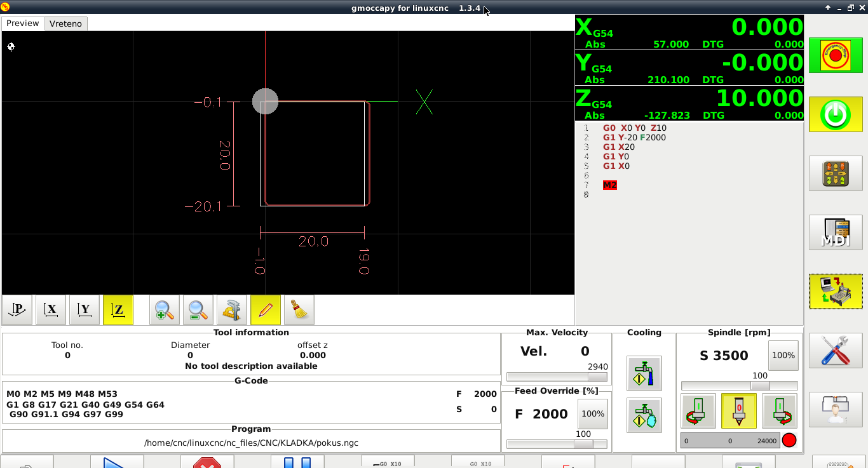Switch the preview to Y view
The width and height of the screenshot is (868, 468).
coord(85,310)
